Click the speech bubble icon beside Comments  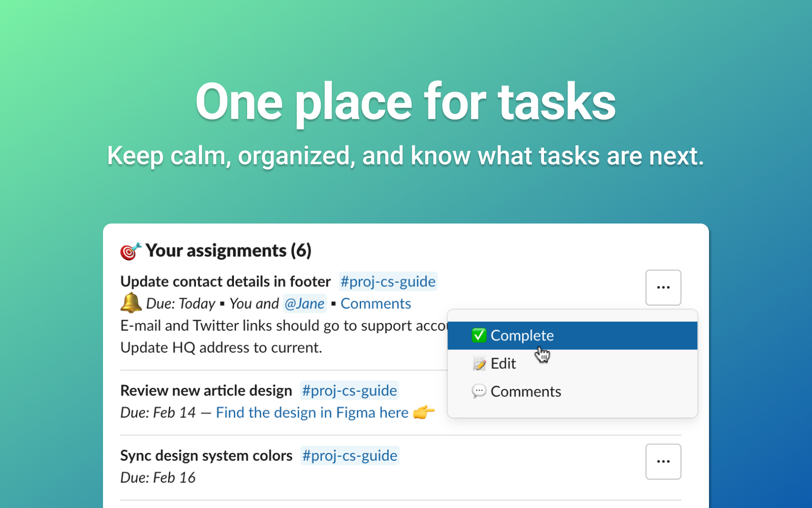click(479, 392)
